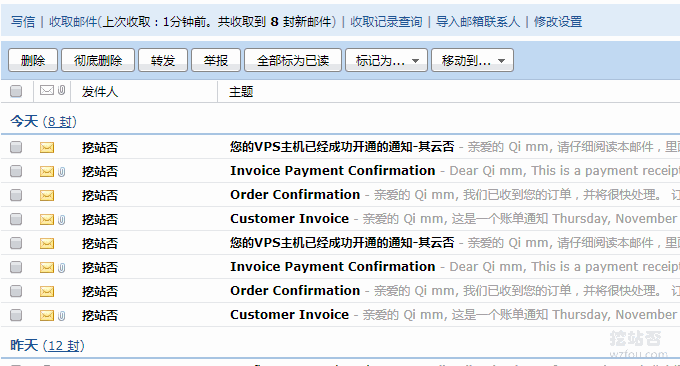680x366 pixels.
Task: Open second 您的VPS主机已经成功开通的通知-其云否 email subject
Action: (342, 243)
